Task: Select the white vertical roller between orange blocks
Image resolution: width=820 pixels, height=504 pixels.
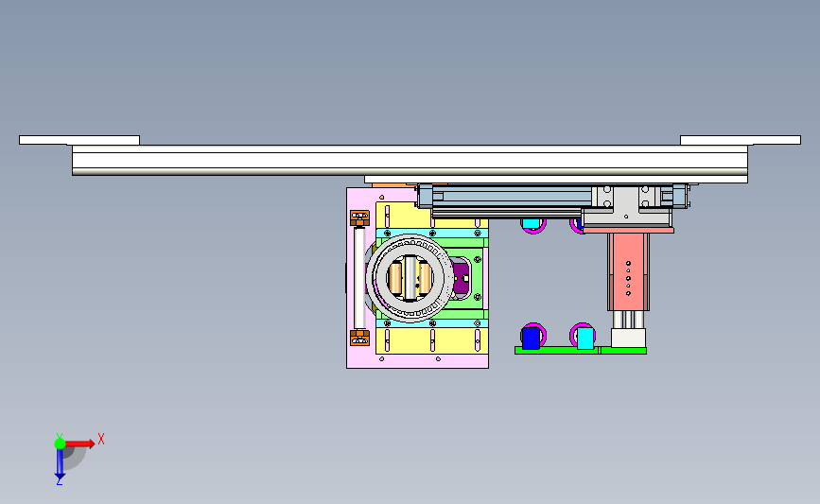Action: coord(359,278)
